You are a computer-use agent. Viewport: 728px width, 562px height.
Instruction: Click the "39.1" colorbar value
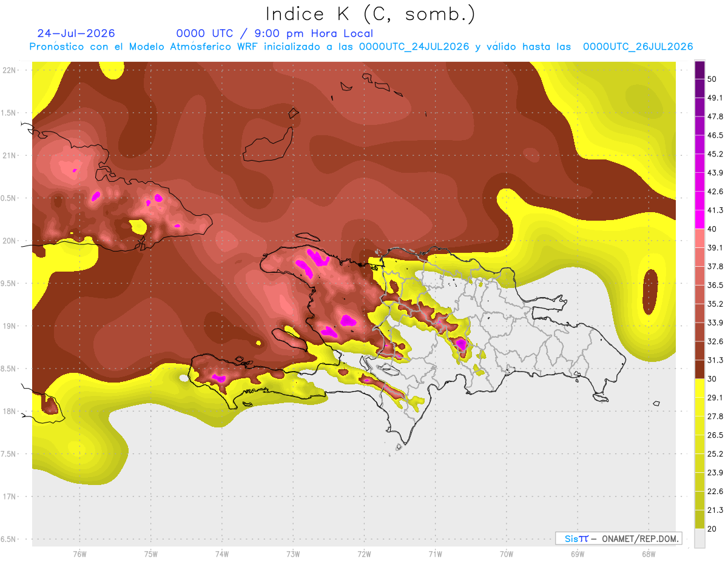click(715, 247)
